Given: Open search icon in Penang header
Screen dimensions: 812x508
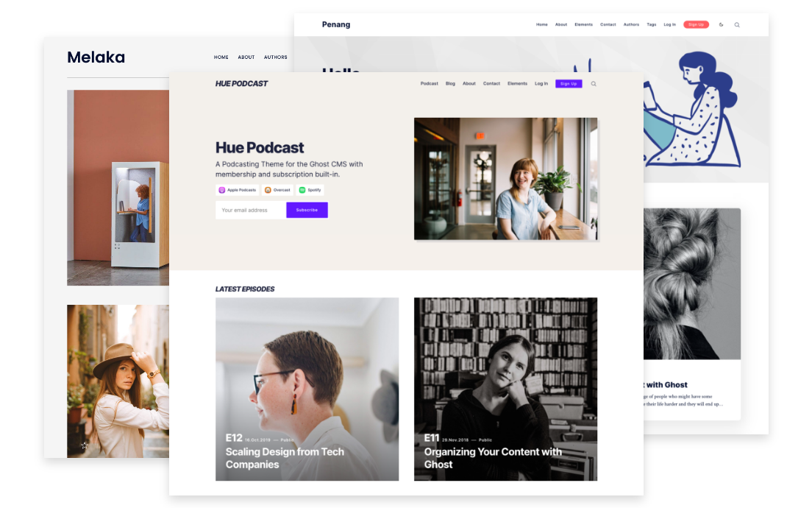Looking at the screenshot, I should coord(737,25).
